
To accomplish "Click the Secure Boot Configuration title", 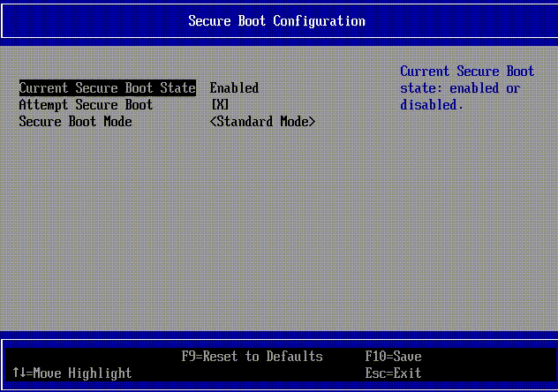I will (276, 21).
